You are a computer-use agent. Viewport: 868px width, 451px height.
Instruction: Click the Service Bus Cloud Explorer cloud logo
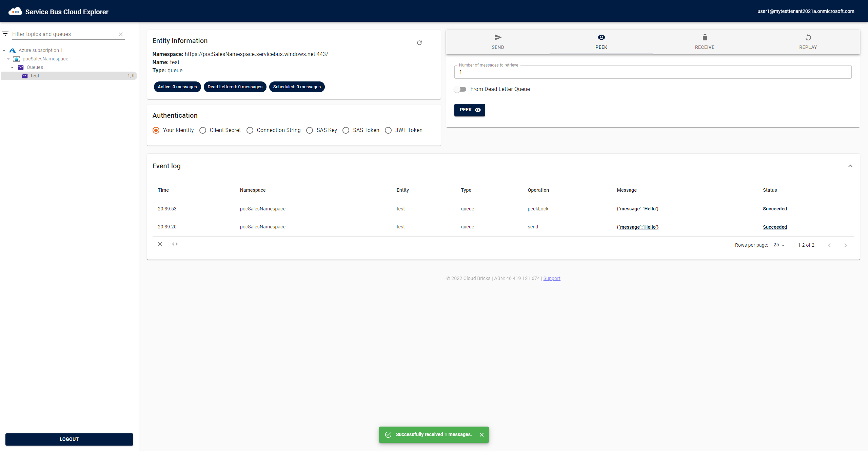15,11
